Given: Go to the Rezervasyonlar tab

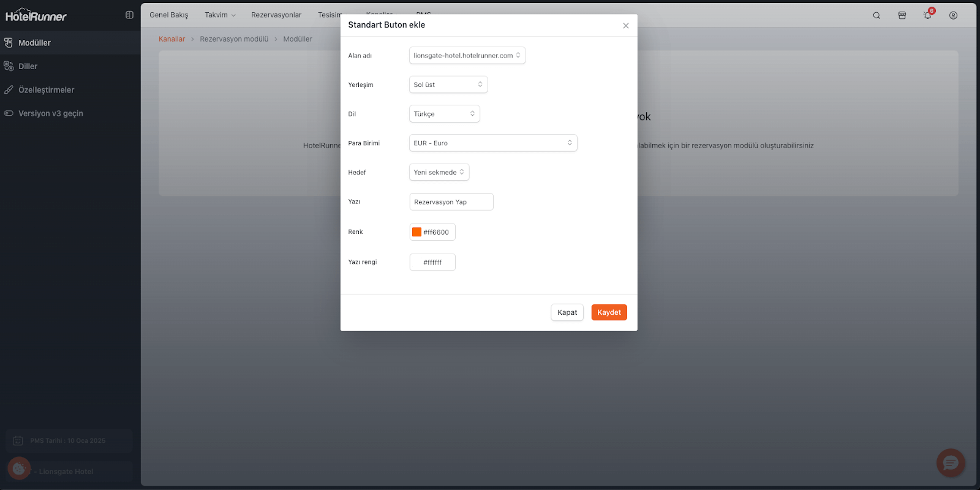Looking at the screenshot, I should 276,15.
